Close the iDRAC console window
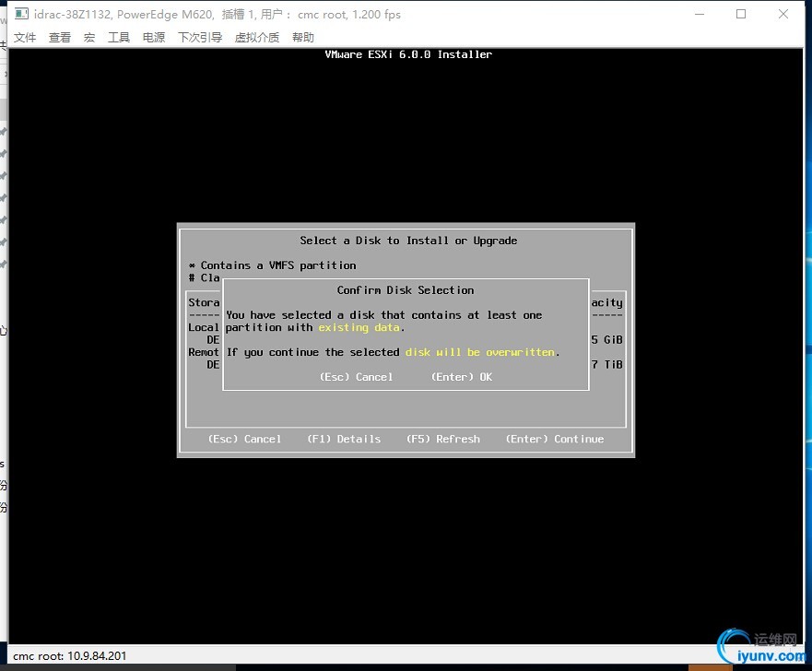The image size is (812, 671). [783, 14]
